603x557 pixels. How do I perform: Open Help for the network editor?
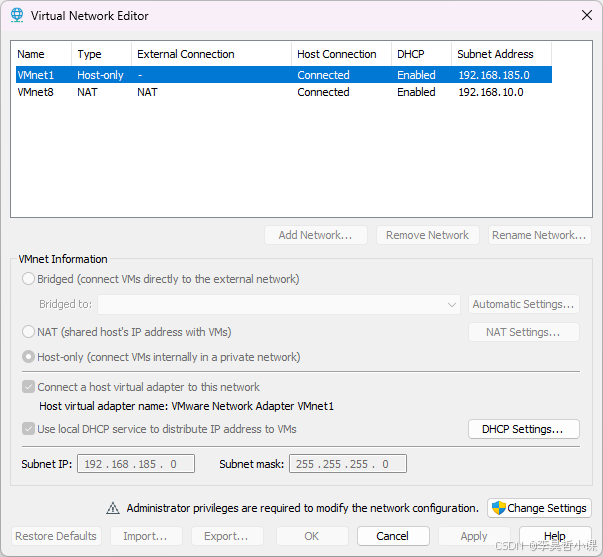[x=555, y=536]
